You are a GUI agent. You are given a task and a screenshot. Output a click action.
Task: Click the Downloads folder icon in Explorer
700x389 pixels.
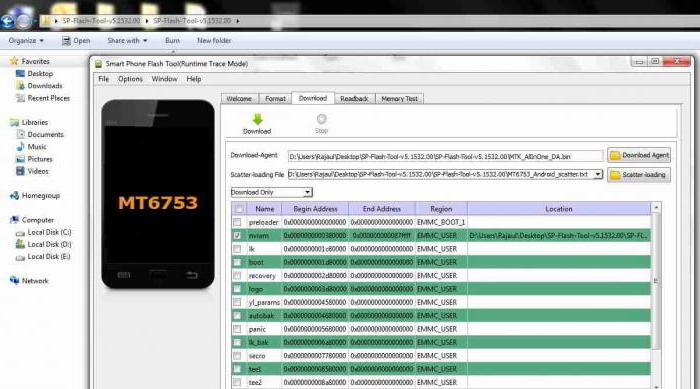[x=20, y=86]
